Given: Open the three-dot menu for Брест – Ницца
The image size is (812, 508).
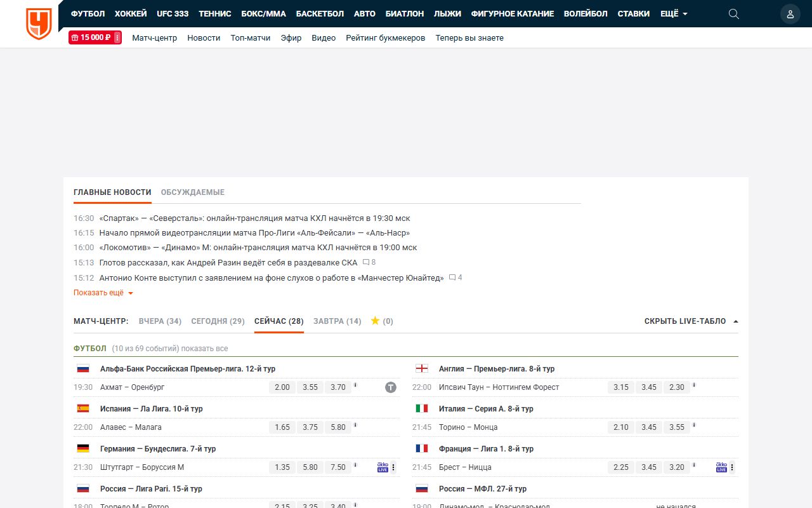Looking at the screenshot, I should point(732,467).
